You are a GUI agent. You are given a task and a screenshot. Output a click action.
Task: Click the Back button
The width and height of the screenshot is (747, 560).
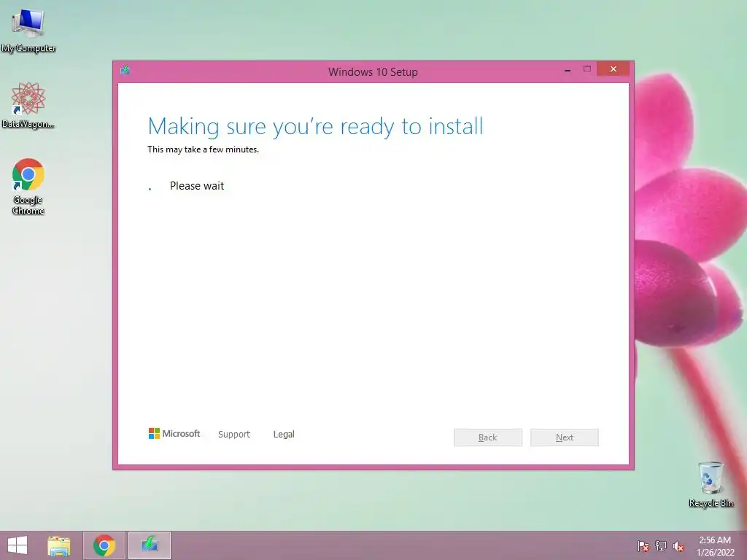point(488,437)
